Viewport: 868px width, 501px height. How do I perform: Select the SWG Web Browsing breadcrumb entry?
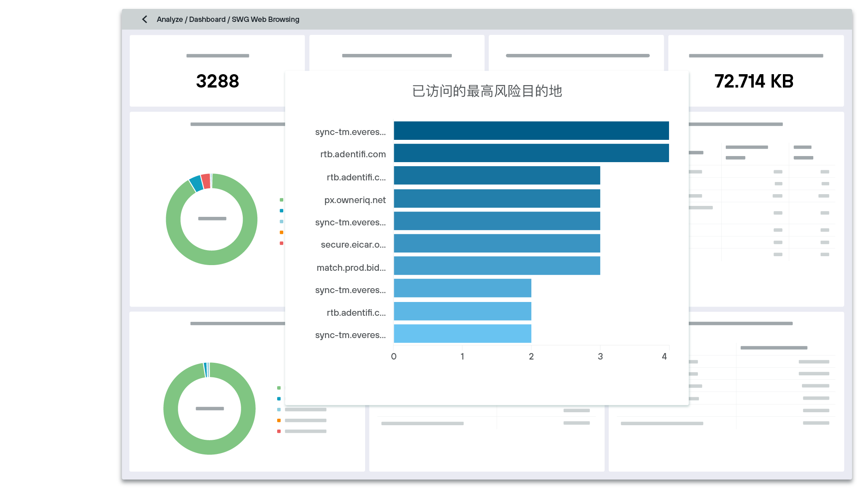265,19
